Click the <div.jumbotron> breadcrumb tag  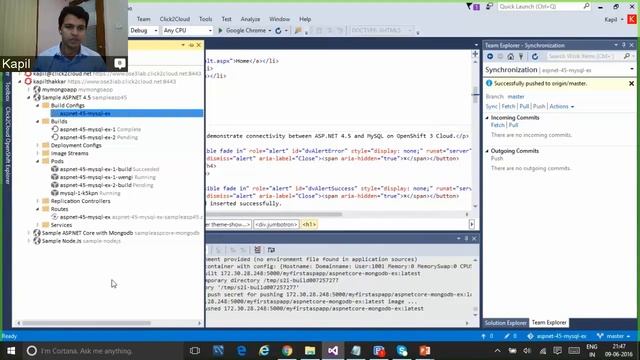276,224
